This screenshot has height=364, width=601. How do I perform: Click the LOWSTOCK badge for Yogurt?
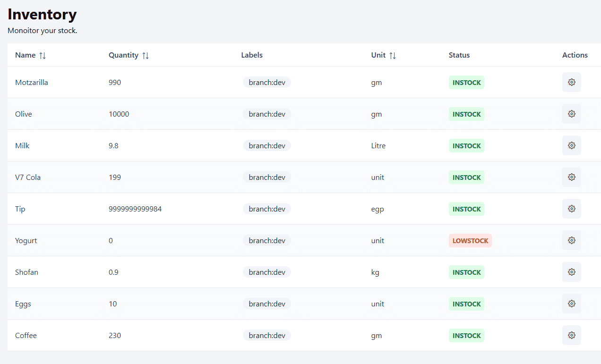[470, 241]
